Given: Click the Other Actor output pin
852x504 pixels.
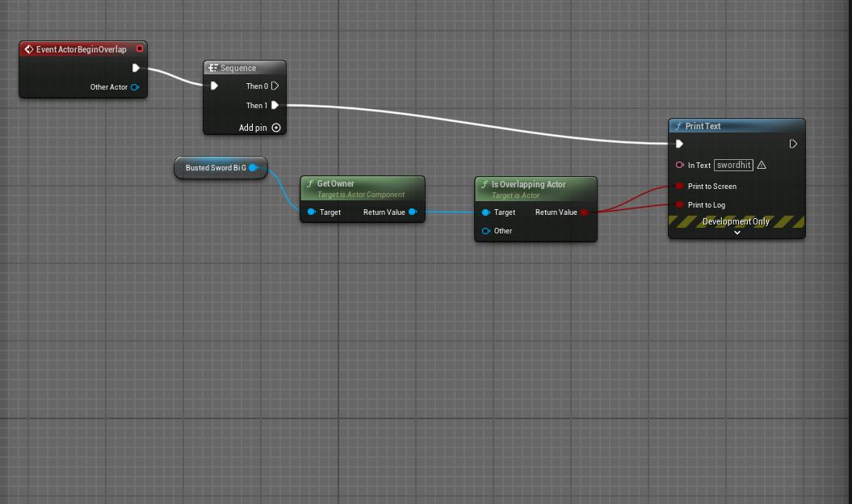Looking at the screenshot, I should [135, 87].
